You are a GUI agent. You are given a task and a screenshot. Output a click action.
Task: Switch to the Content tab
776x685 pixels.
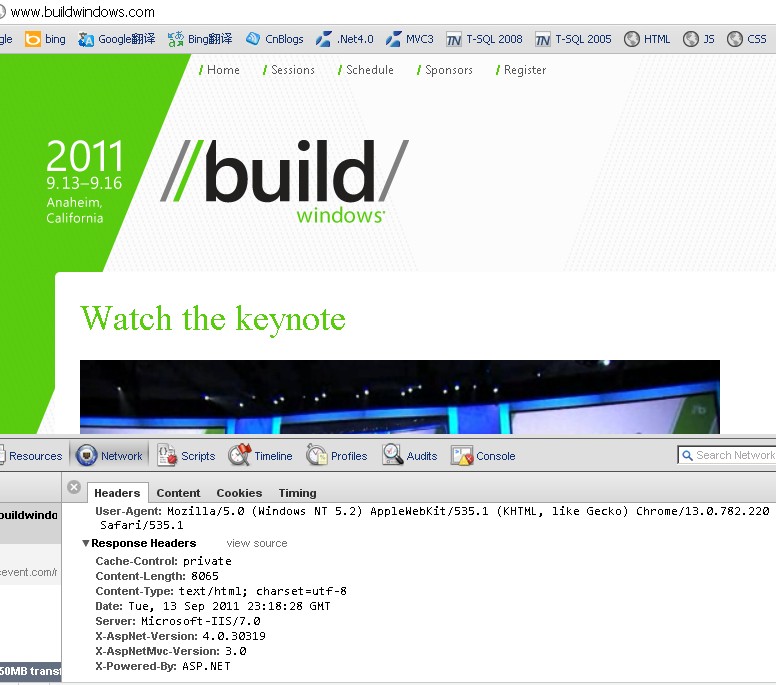(178, 493)
